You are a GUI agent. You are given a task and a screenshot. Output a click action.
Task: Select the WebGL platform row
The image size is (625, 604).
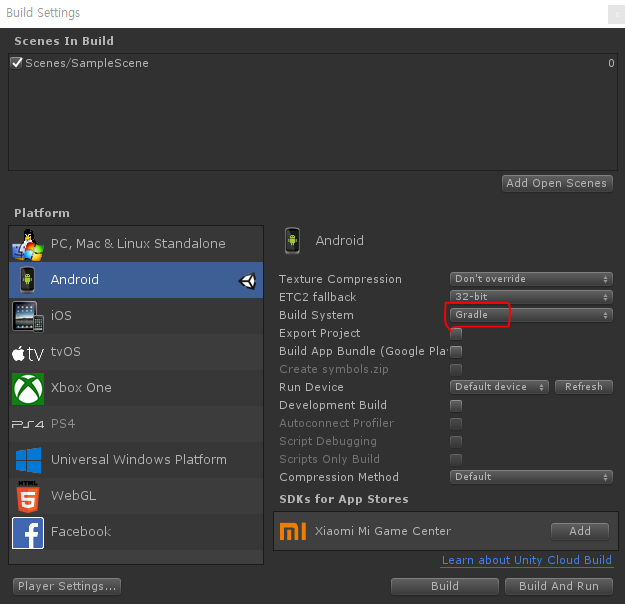coord(136,496)
